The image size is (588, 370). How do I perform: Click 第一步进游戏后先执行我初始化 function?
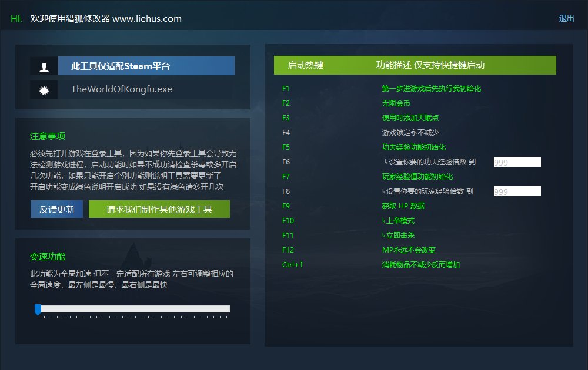click(431, 88)
